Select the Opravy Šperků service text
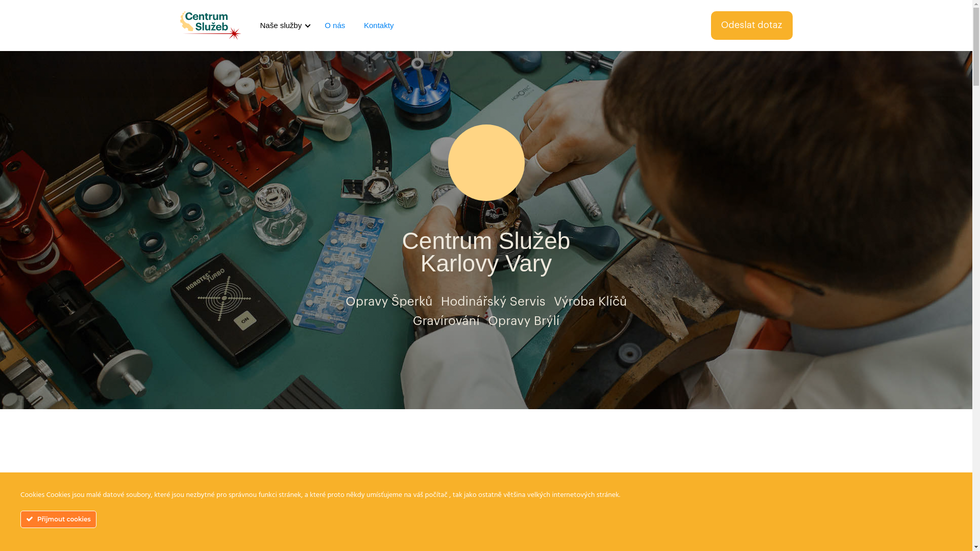The image size is (980, 551). (x=389, y=302)
